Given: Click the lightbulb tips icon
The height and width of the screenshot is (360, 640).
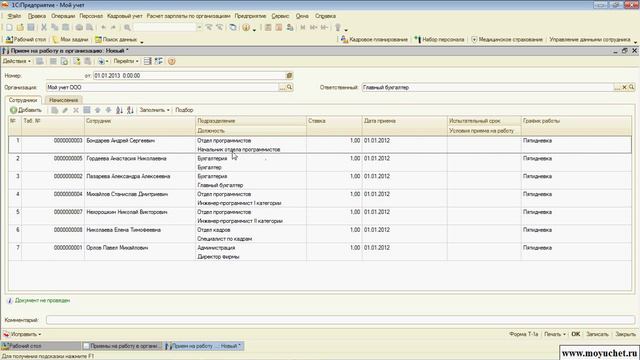Looking at the screenshot, I should pos(338,27).
